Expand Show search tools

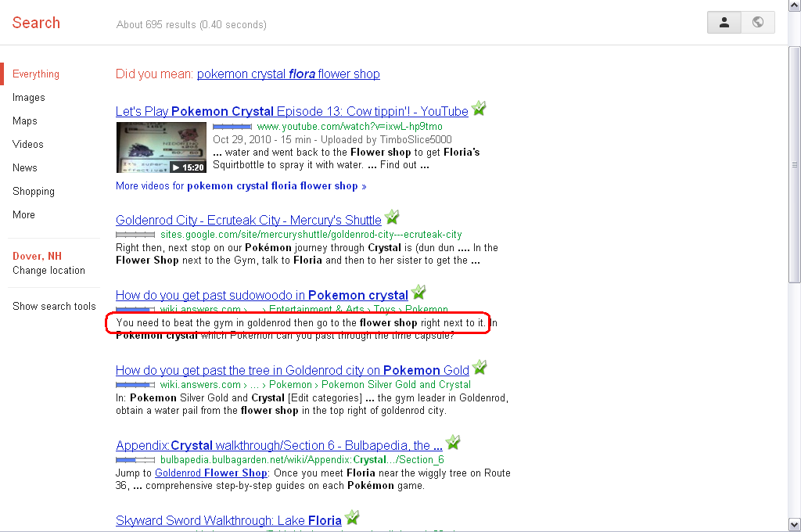(54, 307)
